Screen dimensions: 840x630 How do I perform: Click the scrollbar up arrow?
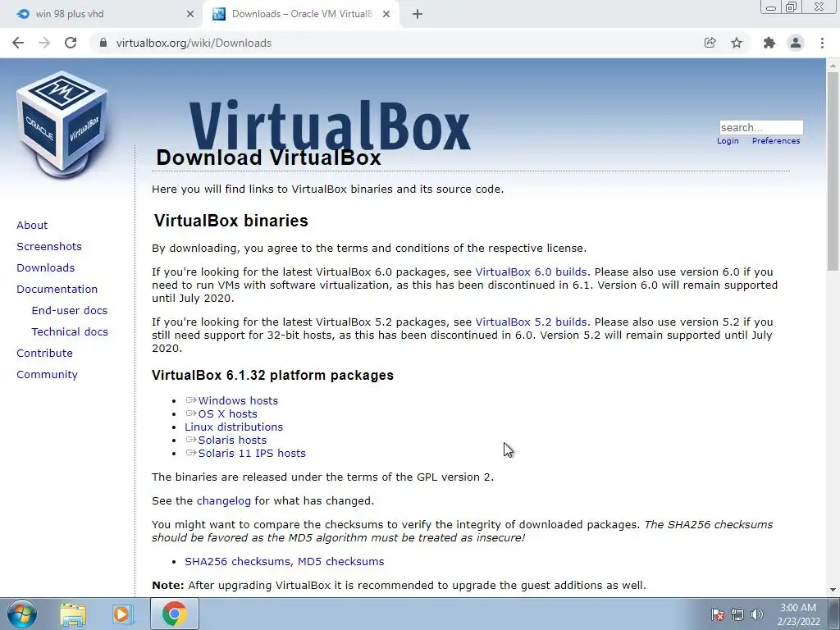click(x=833, y=65)
